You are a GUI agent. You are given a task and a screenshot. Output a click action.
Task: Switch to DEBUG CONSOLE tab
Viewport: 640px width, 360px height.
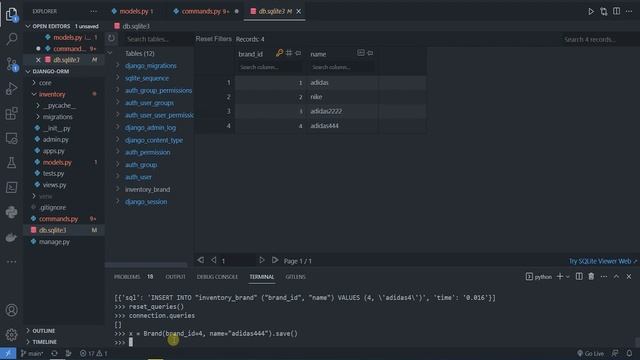click(x=217, y=277)
